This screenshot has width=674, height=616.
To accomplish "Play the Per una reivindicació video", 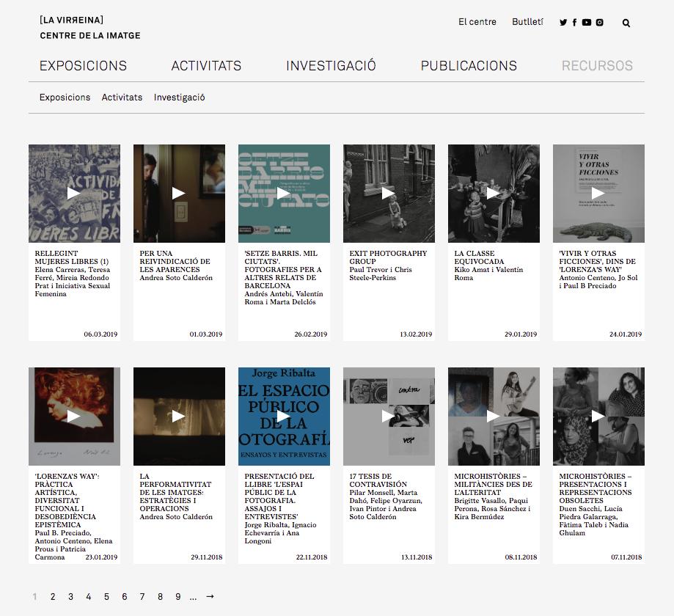I will point(179,194).
